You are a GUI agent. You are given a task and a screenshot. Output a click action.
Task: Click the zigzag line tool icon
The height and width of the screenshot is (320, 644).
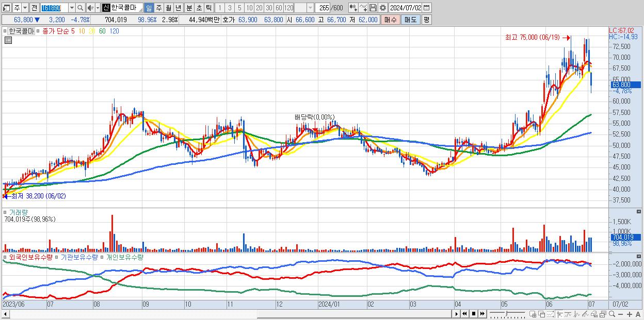point(576,314)
